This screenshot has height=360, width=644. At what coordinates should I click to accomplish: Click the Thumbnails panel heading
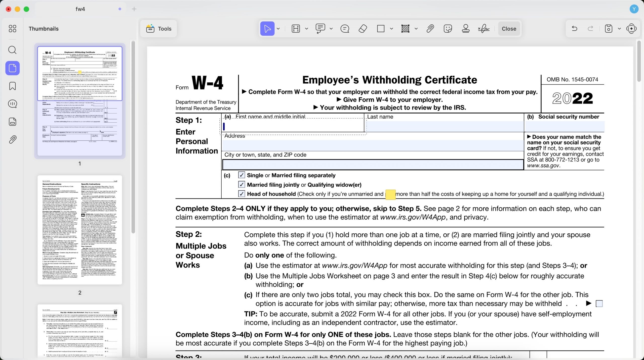click(44, 29)
